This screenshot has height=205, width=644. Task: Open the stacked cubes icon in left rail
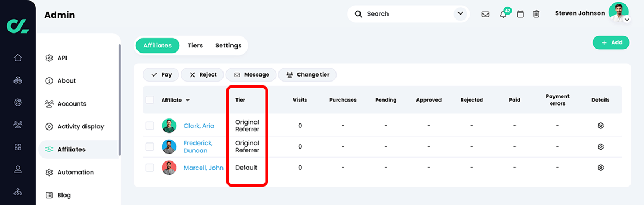click(x=18, y=80)
